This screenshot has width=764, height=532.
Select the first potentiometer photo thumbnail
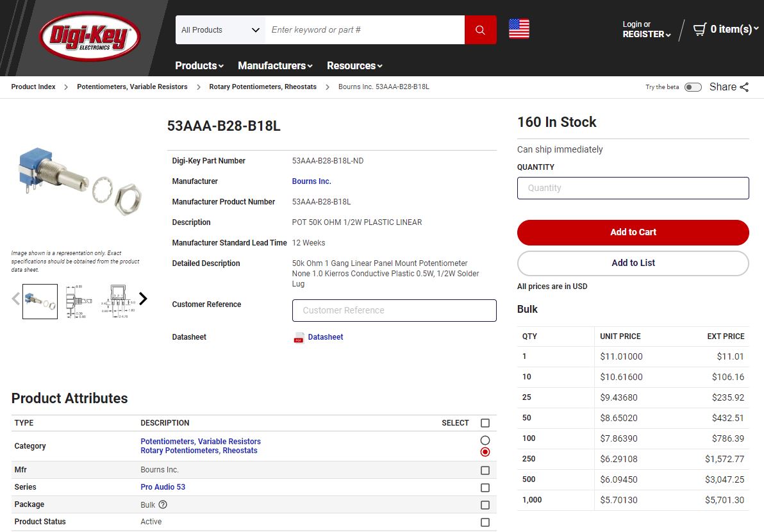click(x=40, y=301)
